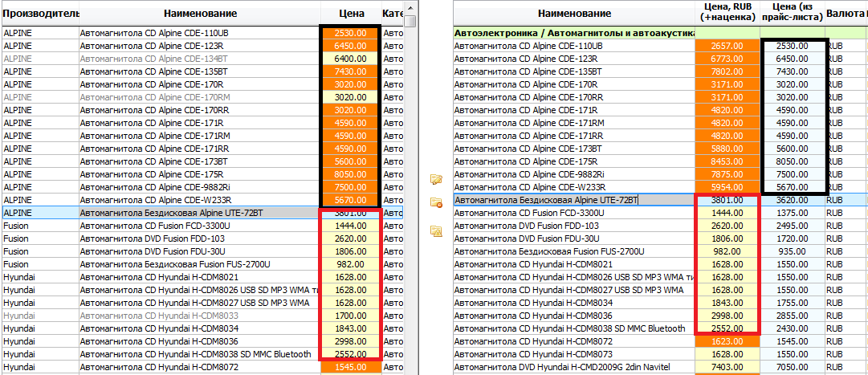Select Hyundai H-CDM8033 row in left table
The width and height of the screenshot is (868, 375).
tap(202, 316)
